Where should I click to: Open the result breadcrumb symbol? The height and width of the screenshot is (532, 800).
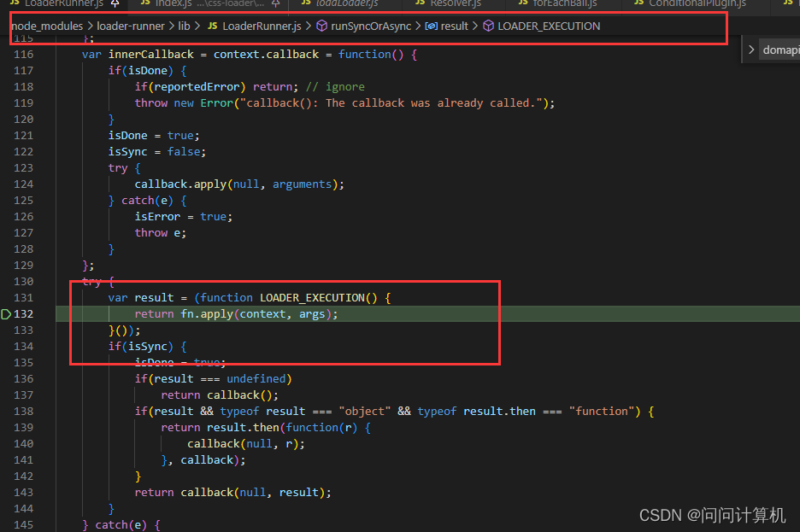(454, 26)
